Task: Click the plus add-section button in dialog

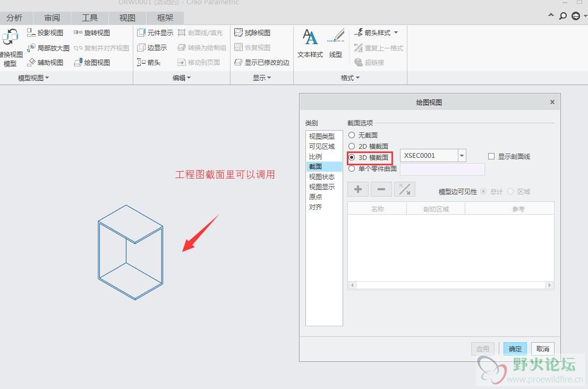Action: (358, 189)
